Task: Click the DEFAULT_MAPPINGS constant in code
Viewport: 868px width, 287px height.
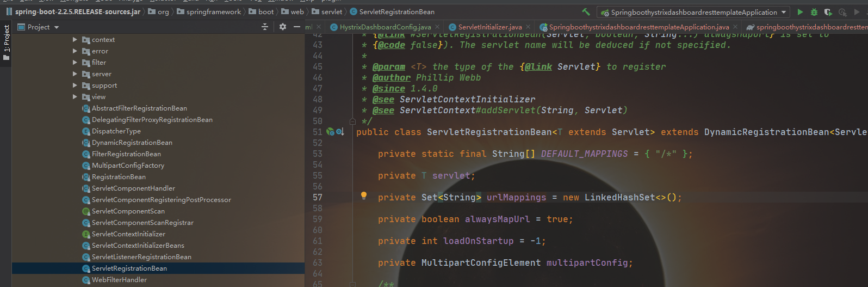Action: (x=584, y=154)
